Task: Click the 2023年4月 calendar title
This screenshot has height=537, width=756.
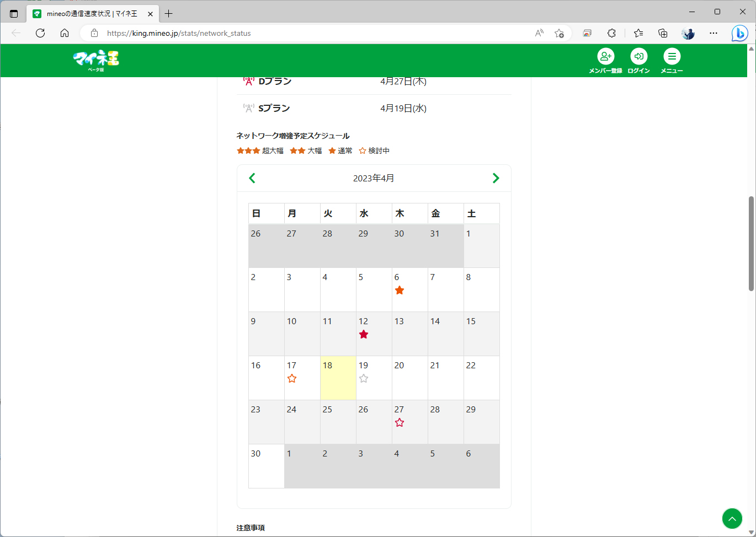Action: pyautogui.click(x=374, y=178)
